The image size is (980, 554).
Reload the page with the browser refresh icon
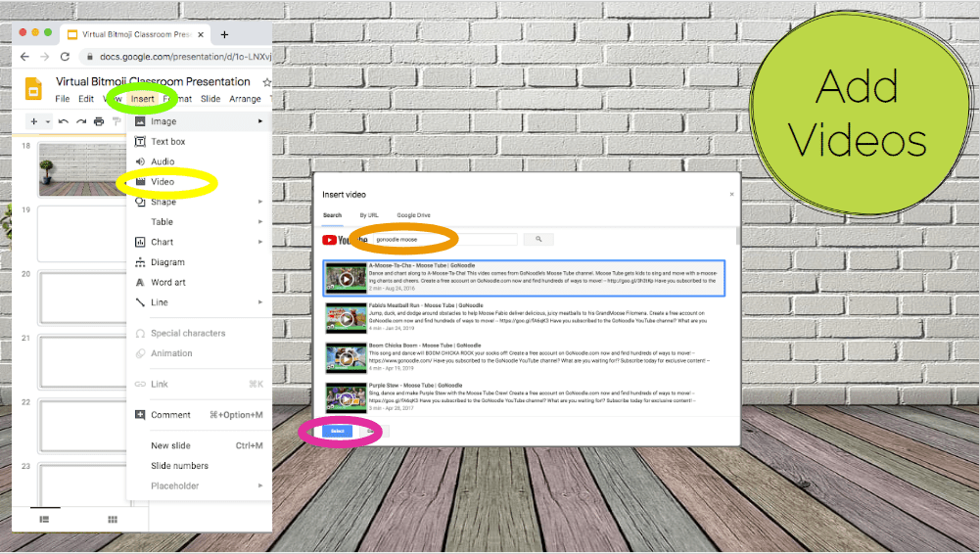tap(66, 57)
